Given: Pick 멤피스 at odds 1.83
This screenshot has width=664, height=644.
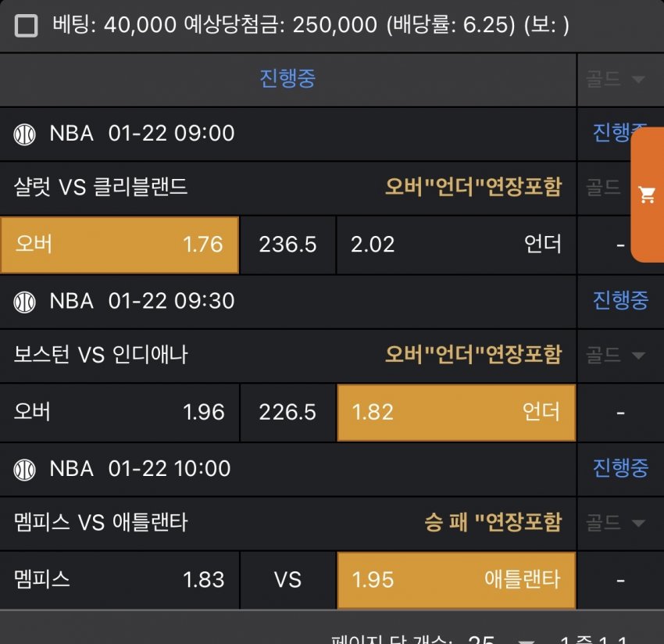Looking at the screenshot, I should (120, 580).
